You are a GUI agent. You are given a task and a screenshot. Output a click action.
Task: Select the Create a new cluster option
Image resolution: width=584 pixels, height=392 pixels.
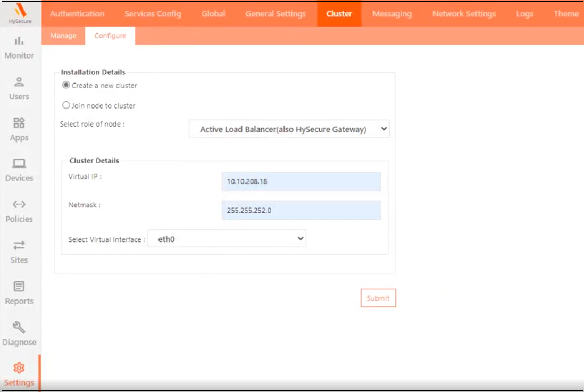pos(65,85)
